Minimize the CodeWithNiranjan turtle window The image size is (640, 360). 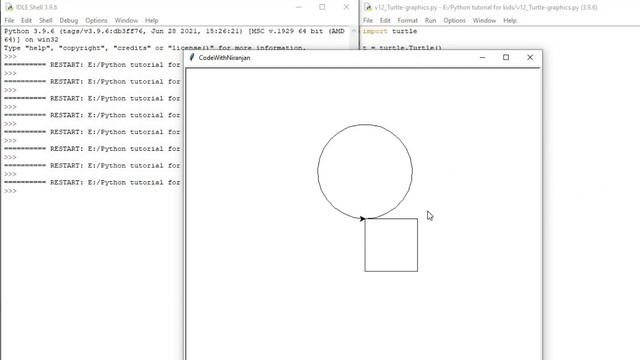click(482, 58)
